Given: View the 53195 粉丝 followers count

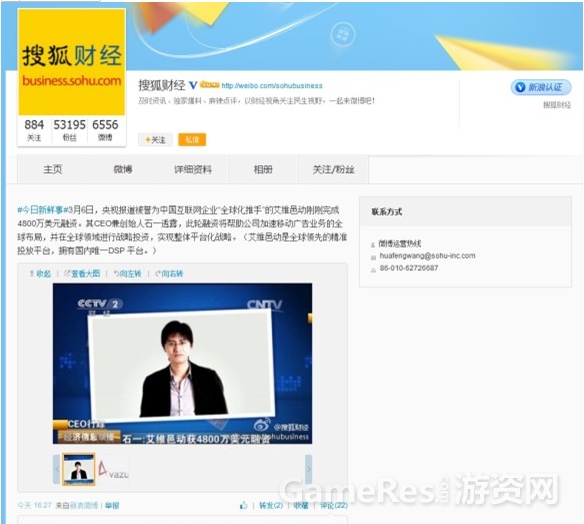Looking at the screenshot, I should (x=69, y=130).
